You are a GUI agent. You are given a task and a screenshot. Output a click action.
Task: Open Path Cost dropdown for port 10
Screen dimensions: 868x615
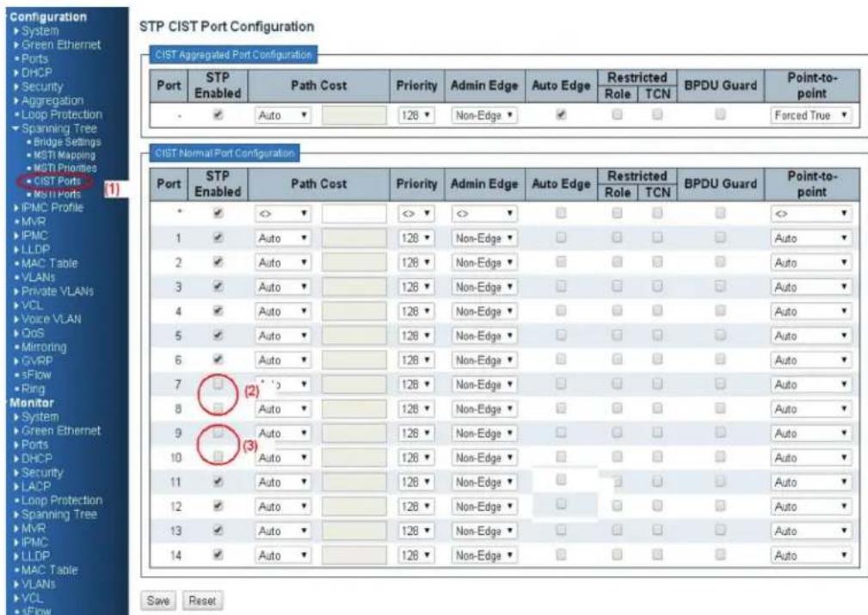point(283,458)
